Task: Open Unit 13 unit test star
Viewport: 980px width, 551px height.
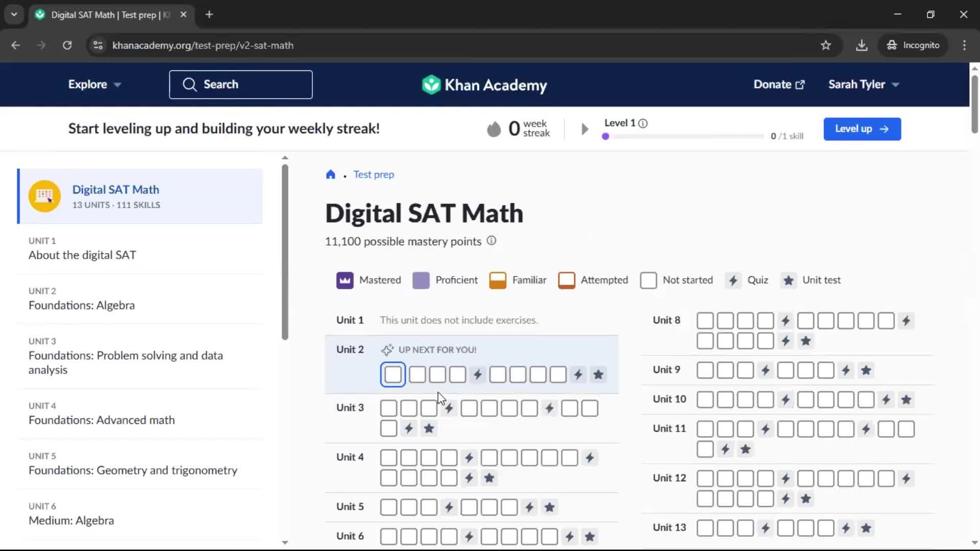Action: coord(866,528)
